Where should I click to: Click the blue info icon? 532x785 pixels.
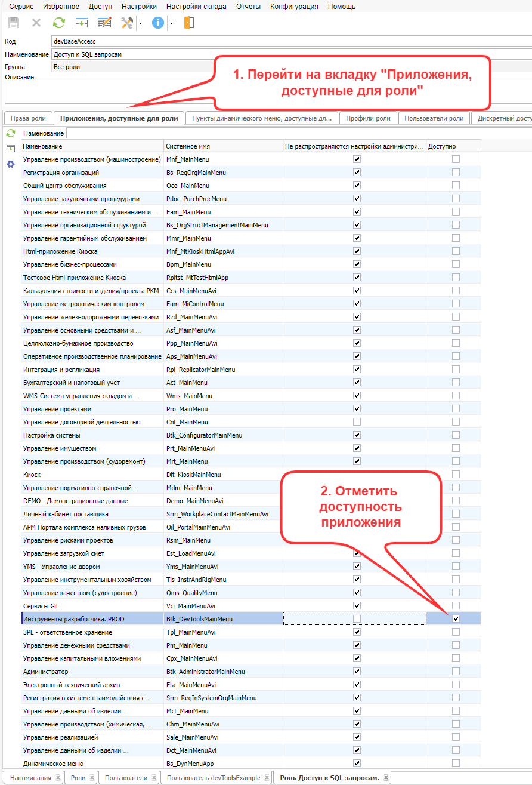pyautogui.click(x=158, y=23)
